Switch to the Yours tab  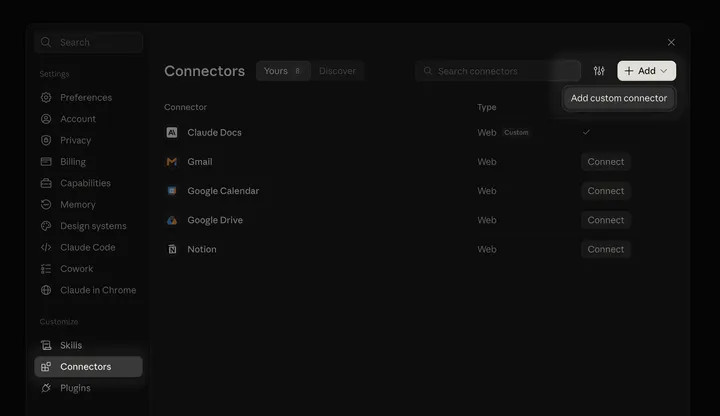[283, 71]
